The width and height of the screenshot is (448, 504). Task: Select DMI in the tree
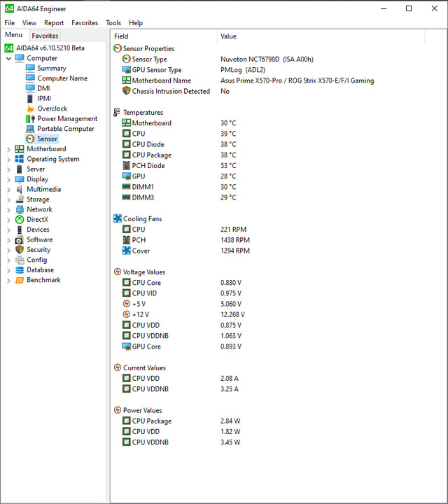(x=43, y=88)
